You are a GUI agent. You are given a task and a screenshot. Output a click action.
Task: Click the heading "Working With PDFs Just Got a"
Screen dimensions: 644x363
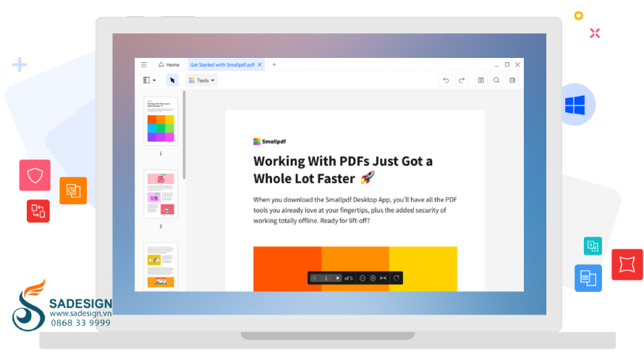point(343,161)
